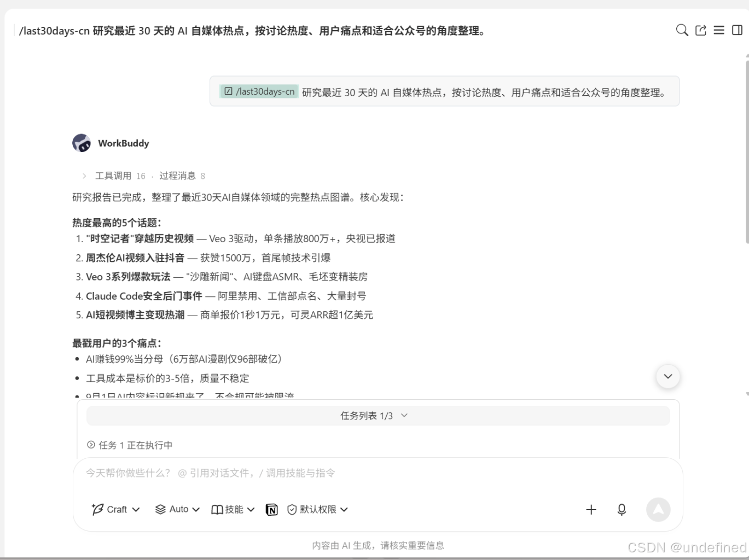Click the 工具成本是标价的3-5倍 bullet
Viewport: 749px width, 560px height.
167,378
